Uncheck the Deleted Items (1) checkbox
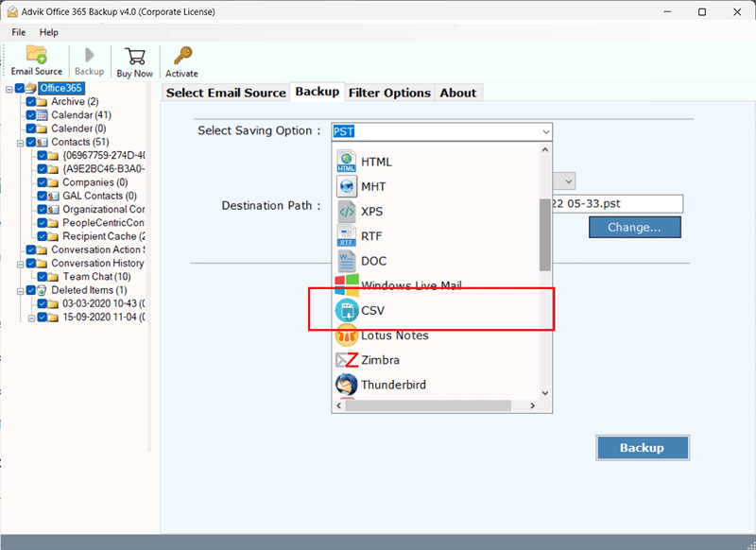This screenshot has width=756, height=550. 31,290
